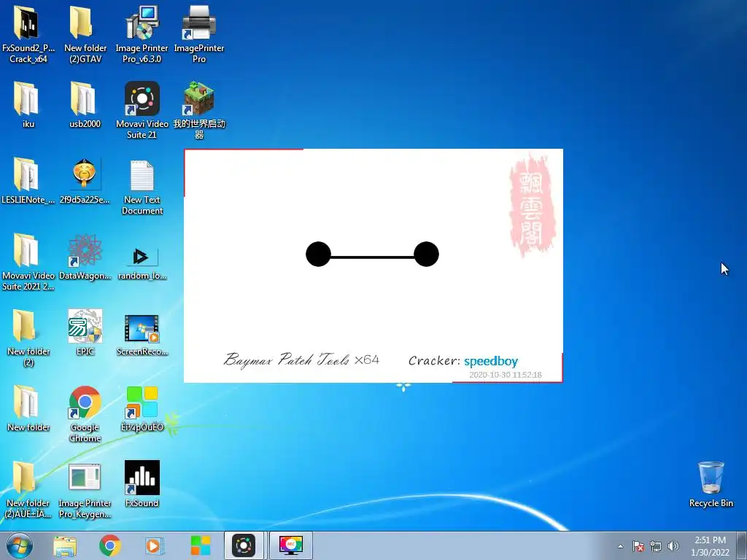Click the Show desktop button
Screen dimensions: 747x560
(x=742, y=545)
